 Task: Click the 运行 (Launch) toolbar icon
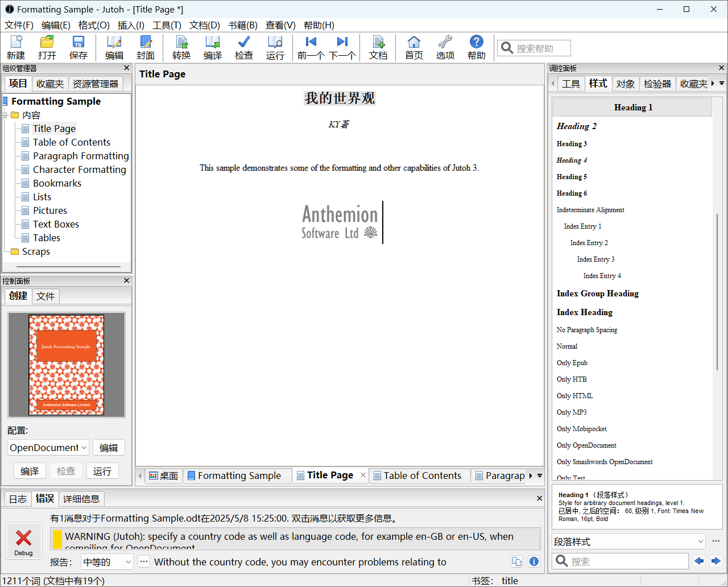[275, 47]
